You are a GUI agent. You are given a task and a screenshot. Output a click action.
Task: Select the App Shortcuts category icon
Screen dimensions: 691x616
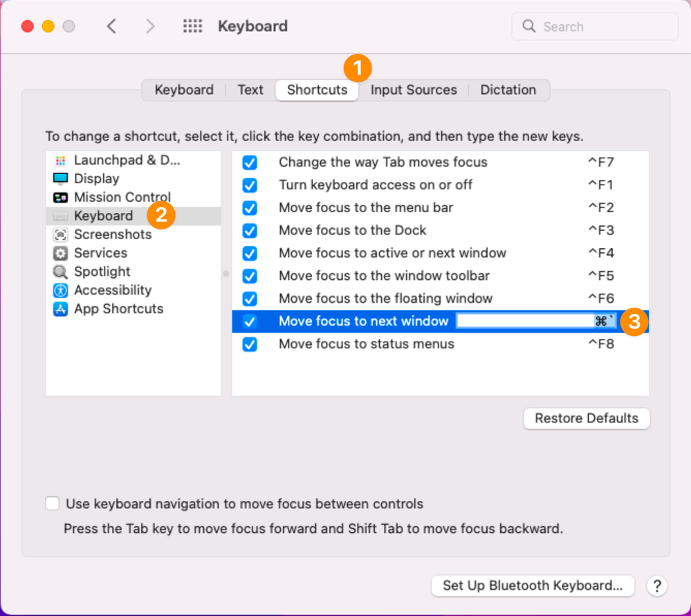coord(61,309)
